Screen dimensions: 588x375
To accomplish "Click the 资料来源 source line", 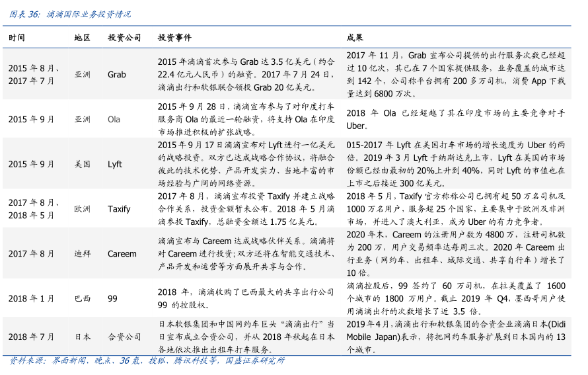I will [147, 361].
